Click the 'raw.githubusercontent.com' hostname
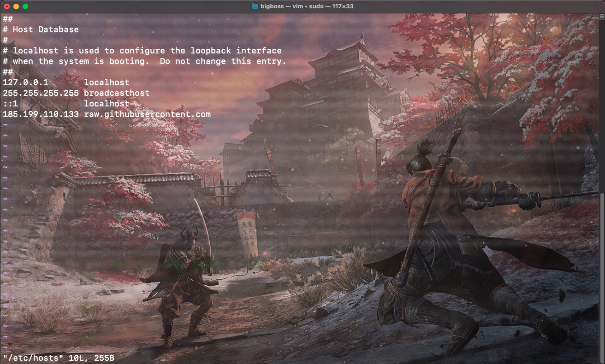This screenshot has height=364, width=605. pos(147,114)
